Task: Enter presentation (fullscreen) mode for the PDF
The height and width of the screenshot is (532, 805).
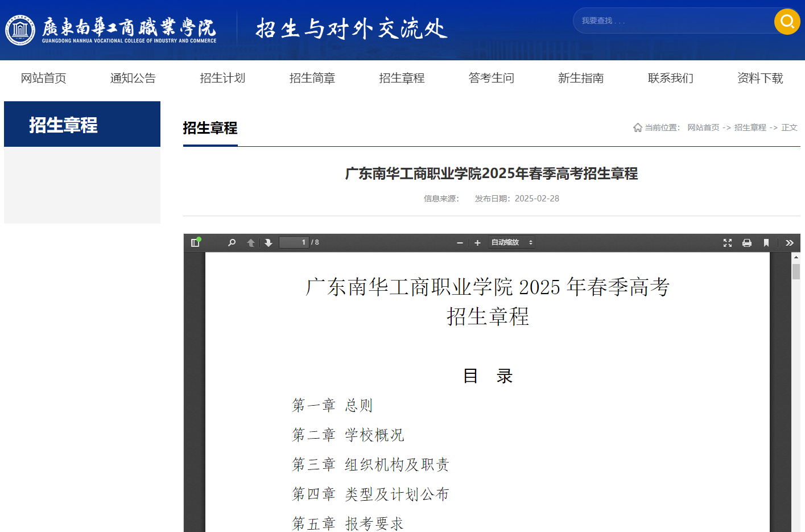Action: [728, 242]
